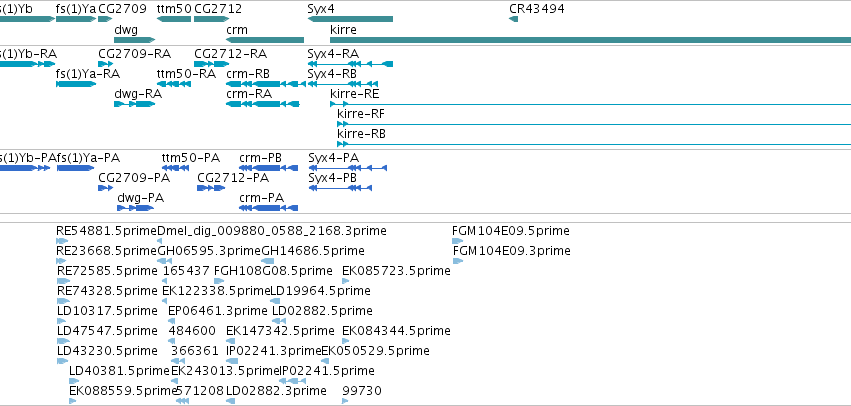Select the EK050529.5prime EST label
This screenshot has height=406, width=851.
point(376,351)
